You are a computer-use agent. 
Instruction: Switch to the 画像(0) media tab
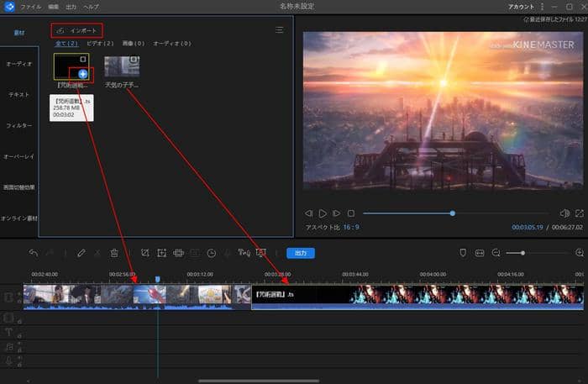[x=134, y=44]
